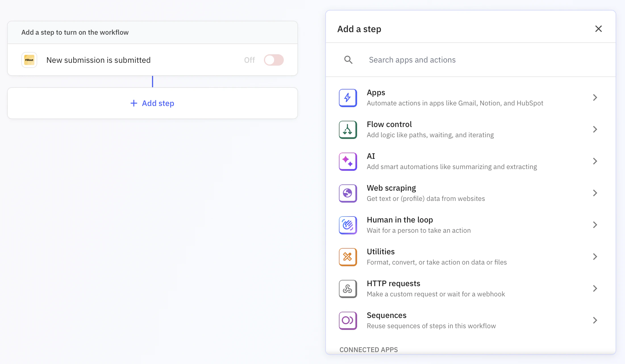Click the Fillout app icon on the trigger
This screenshot has width=625, height=364.
click(29, 60)
